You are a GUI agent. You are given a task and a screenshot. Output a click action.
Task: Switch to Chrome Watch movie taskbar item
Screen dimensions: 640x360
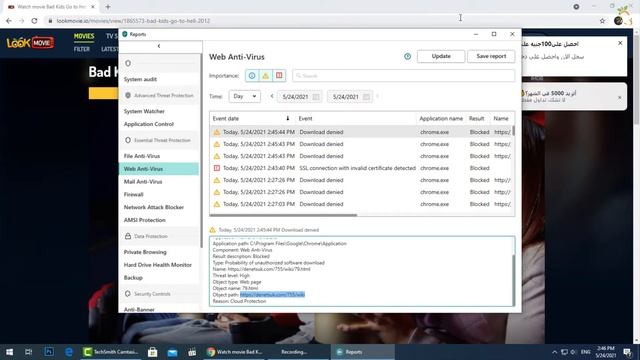pos(235,351)
